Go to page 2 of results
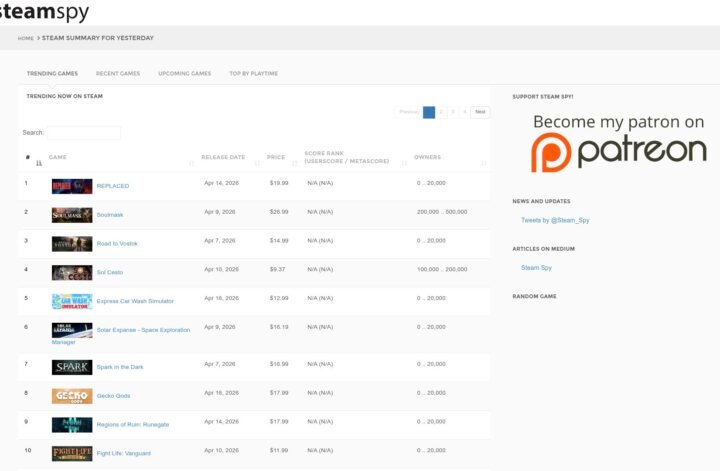 point(441,112)
